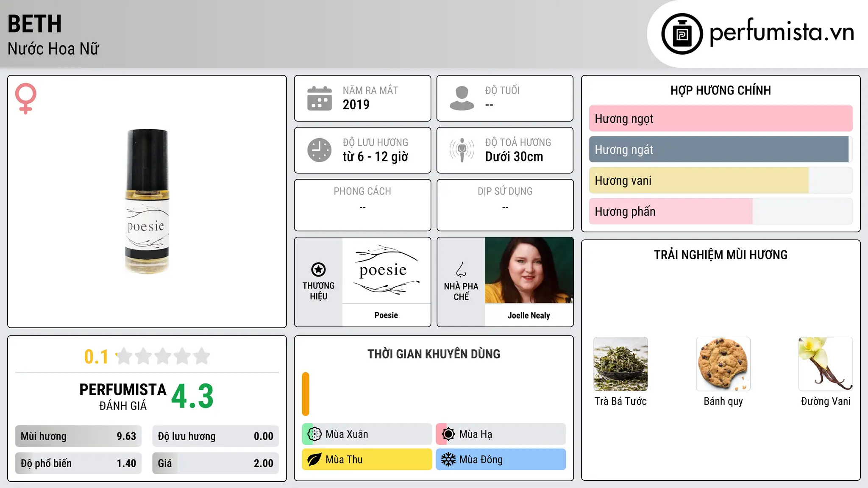Select the Mùa Hạ season bar
This screenshot has height=488, width=868.
501,434
